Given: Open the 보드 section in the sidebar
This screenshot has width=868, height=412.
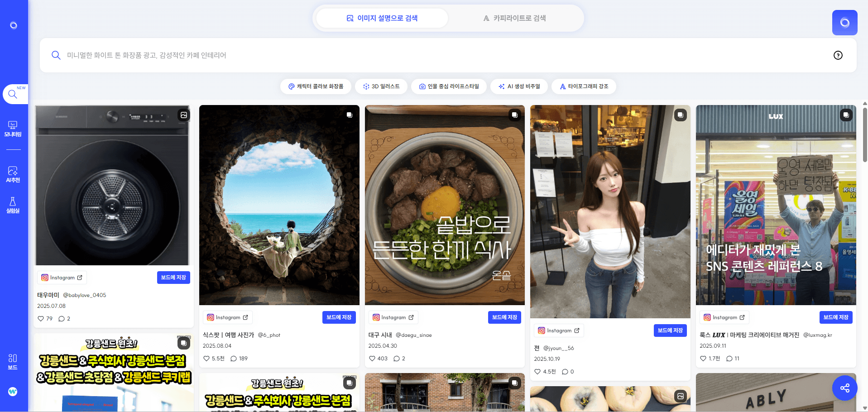Looking at the screenshot, I should click(13, 361).
